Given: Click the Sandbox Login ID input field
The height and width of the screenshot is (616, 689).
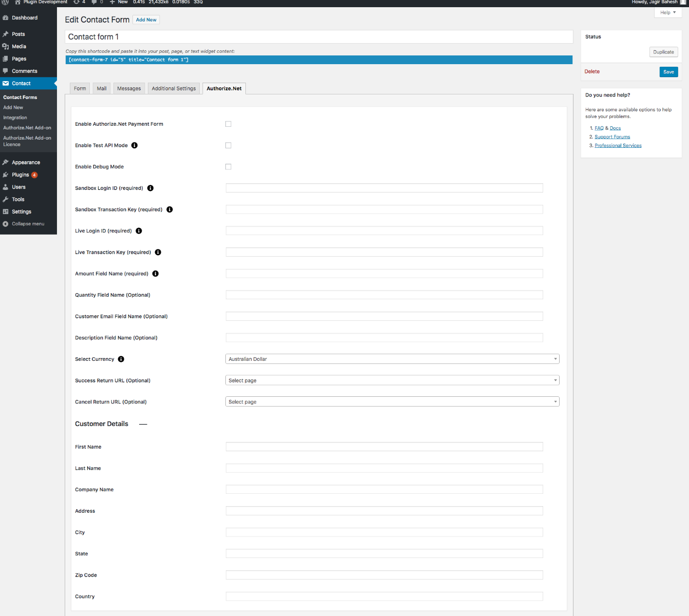Looking at the screenshot, I should click(x=384, y=188).
